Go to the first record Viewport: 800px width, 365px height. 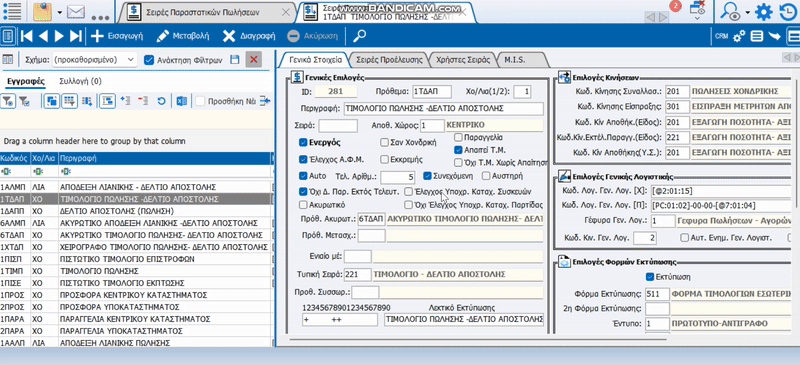[x=26, y=36]
